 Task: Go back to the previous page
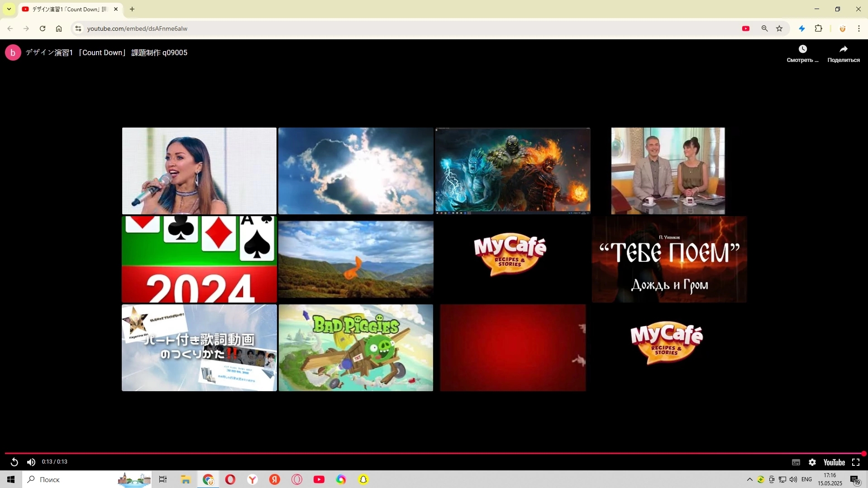10,28
